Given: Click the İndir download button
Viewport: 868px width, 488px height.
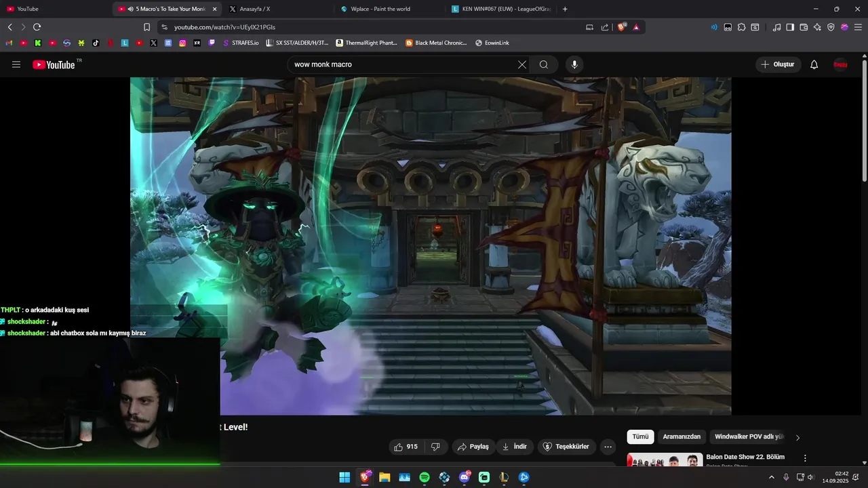Looking at the screenshot, I should (x=514, y=447).
